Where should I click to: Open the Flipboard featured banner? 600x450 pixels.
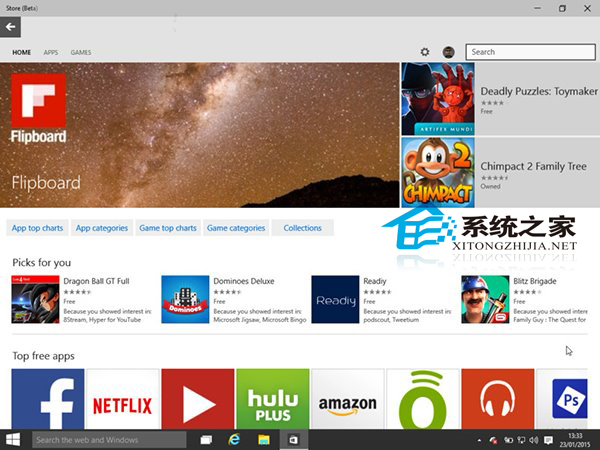pyautogui.click(x=200, y=135)
